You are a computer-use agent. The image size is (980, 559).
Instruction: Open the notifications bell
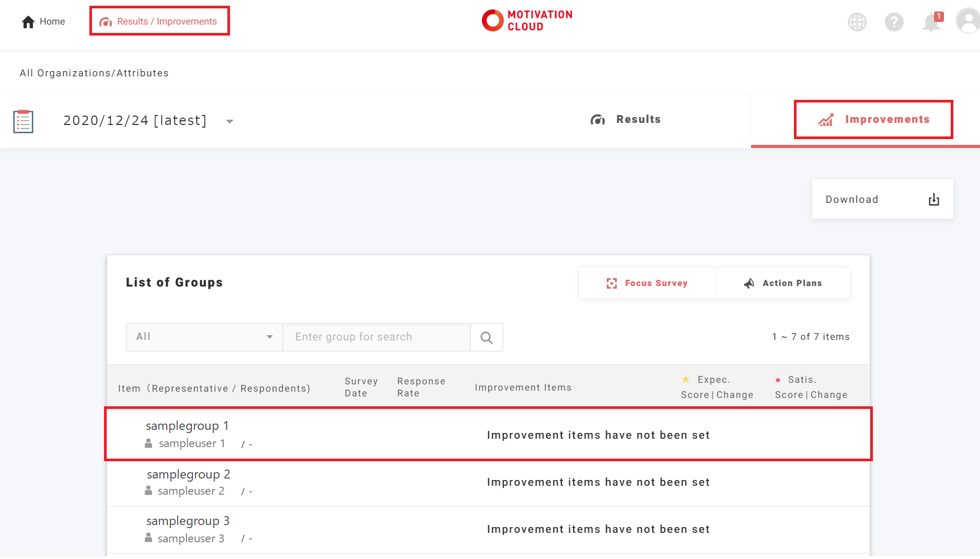[x=931, y=22]
